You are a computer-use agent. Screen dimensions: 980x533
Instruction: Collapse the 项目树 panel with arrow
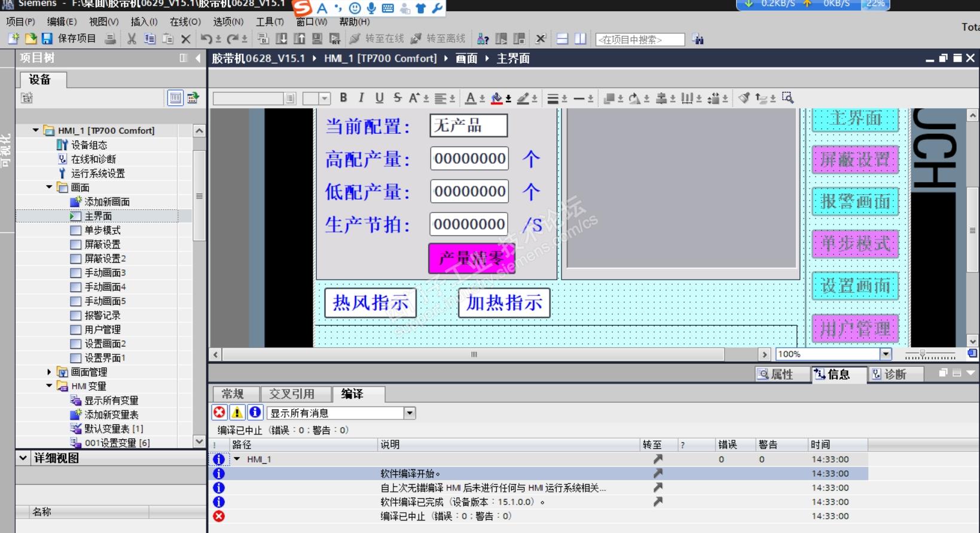coord(198,58)
